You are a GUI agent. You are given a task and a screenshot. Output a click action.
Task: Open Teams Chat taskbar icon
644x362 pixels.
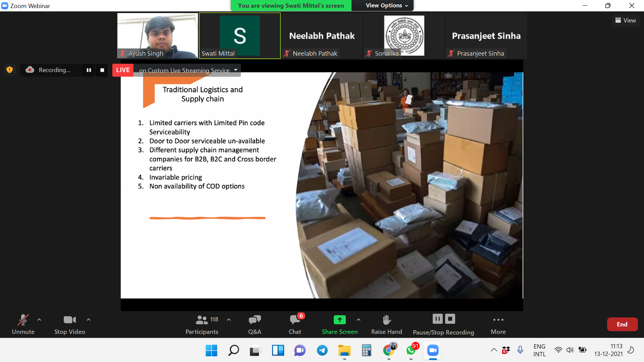pyautogui.click(x=300, y=351)
